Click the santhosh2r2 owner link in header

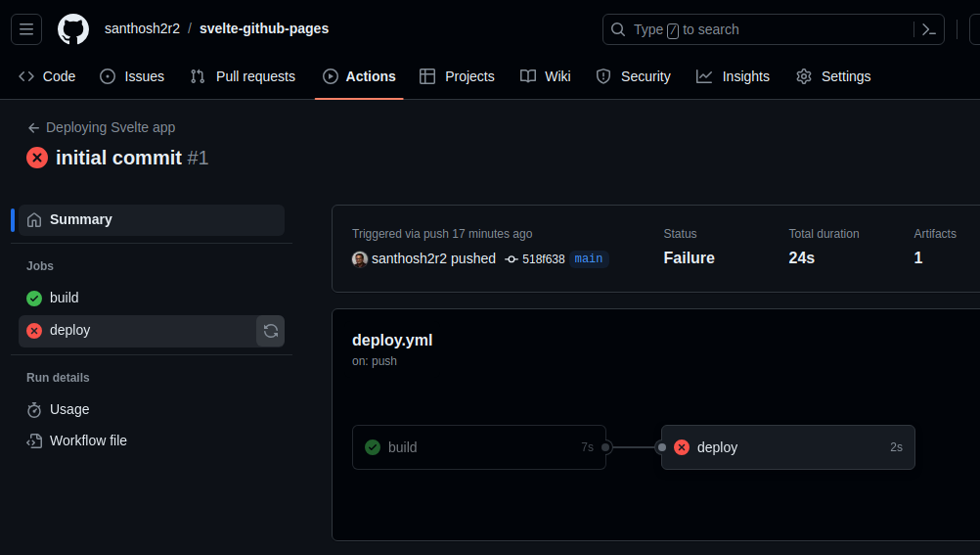(142, 28)
